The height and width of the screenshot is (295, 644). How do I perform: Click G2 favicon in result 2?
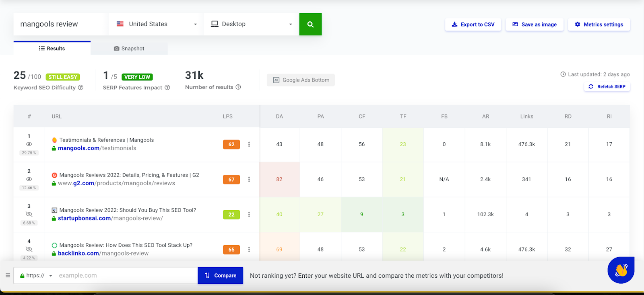coord(54,175)
